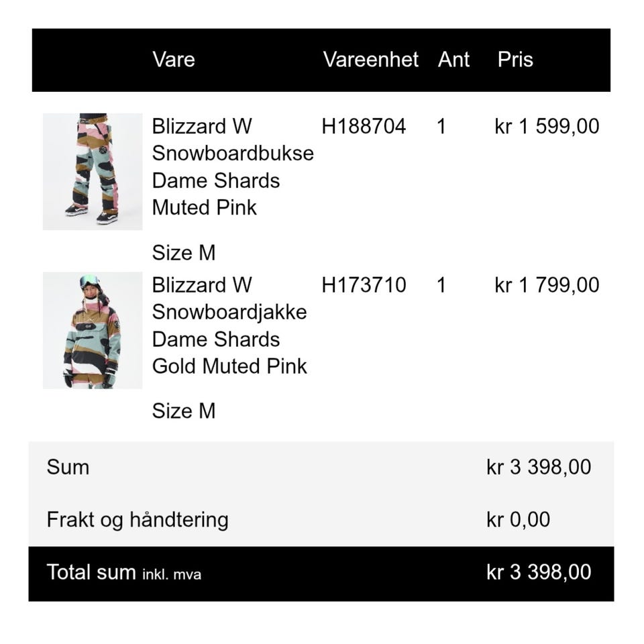Screen dimensions: 644x644
Task: Select item number H173710
Action: pyautogui.click(x=364, y=285)
